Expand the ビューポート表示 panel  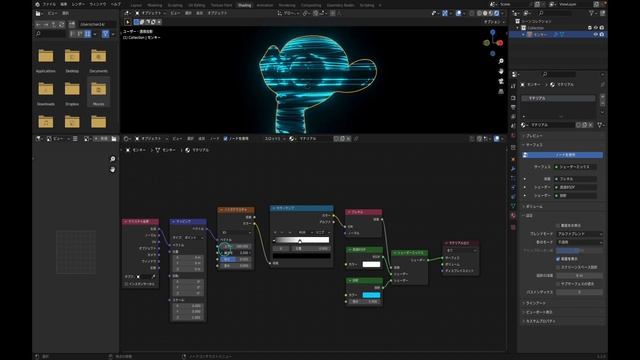point(538,312)
